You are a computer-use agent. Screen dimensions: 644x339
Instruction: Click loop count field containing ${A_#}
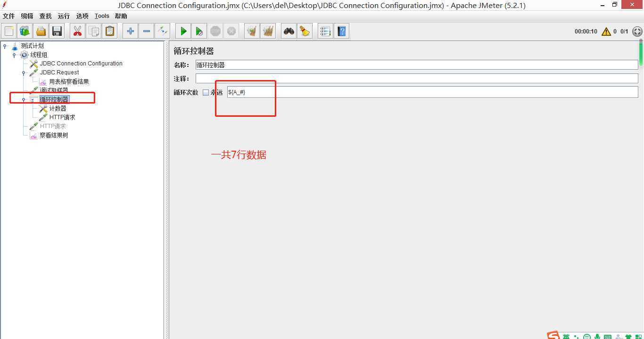(x=432, y=92)
